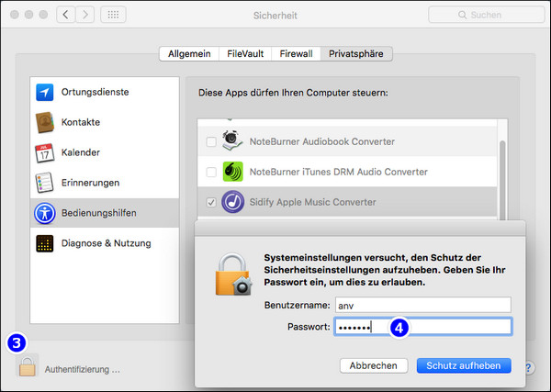This screenshot has height=392, width=551.
Task: Click the search magnifier icon
Action: coord(463,15)
